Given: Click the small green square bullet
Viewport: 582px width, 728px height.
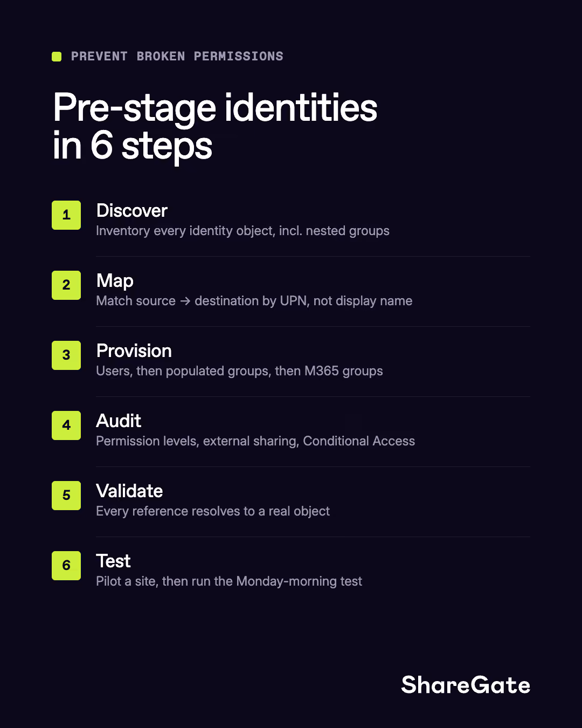Looking at the screenshot, I should coord(57,57).
